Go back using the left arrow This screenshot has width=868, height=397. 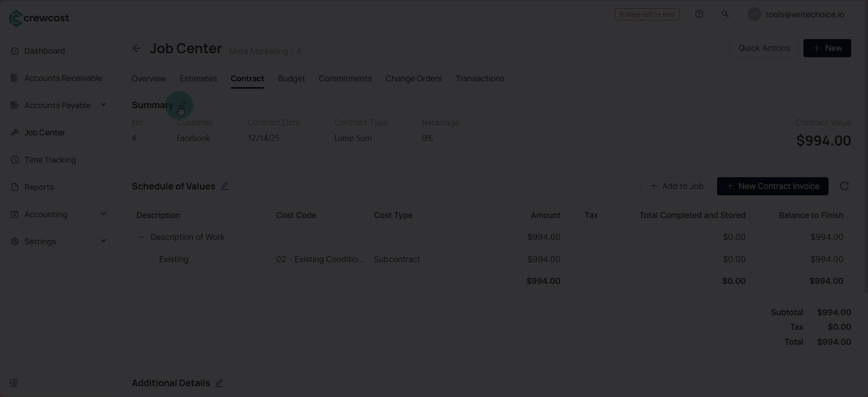(x=136, y=49)
